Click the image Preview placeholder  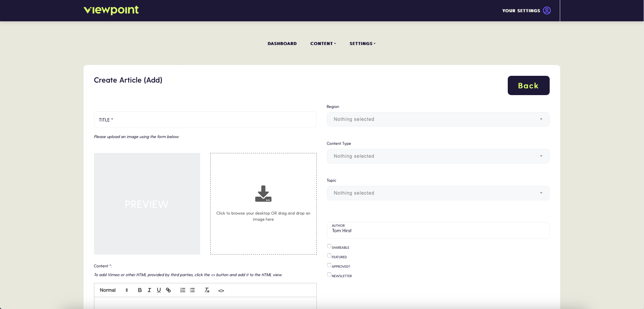(x=147, y=204)
